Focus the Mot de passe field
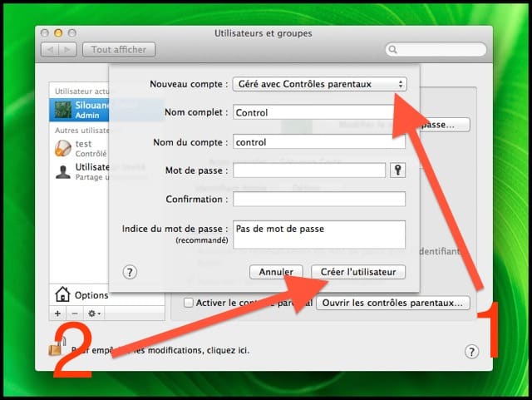 tap(309, 170)
